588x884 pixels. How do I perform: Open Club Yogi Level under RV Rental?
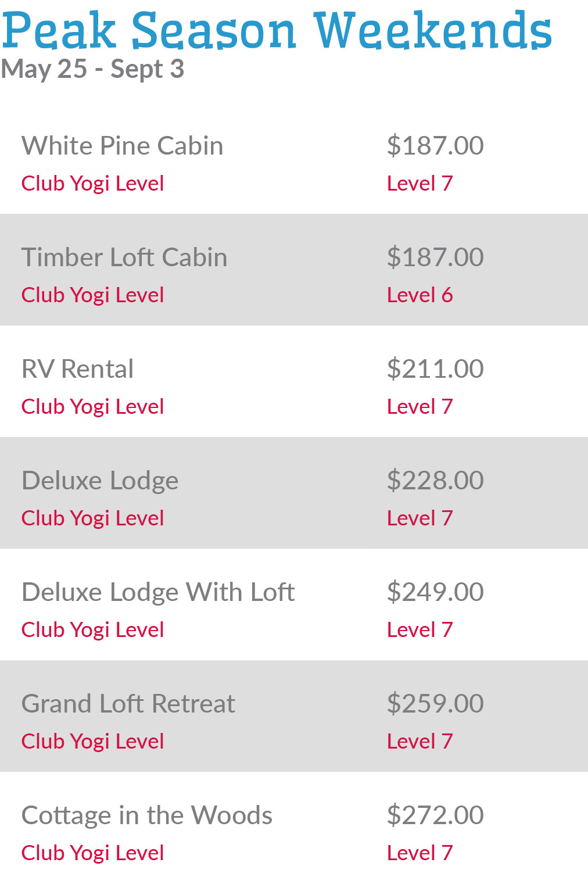click(92, 407)
